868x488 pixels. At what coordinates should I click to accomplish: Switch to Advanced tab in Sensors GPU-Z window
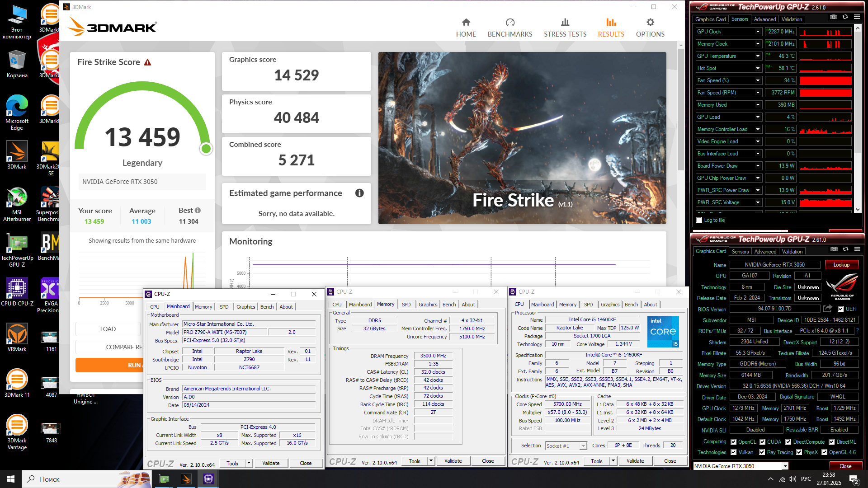tap(765, 19)
